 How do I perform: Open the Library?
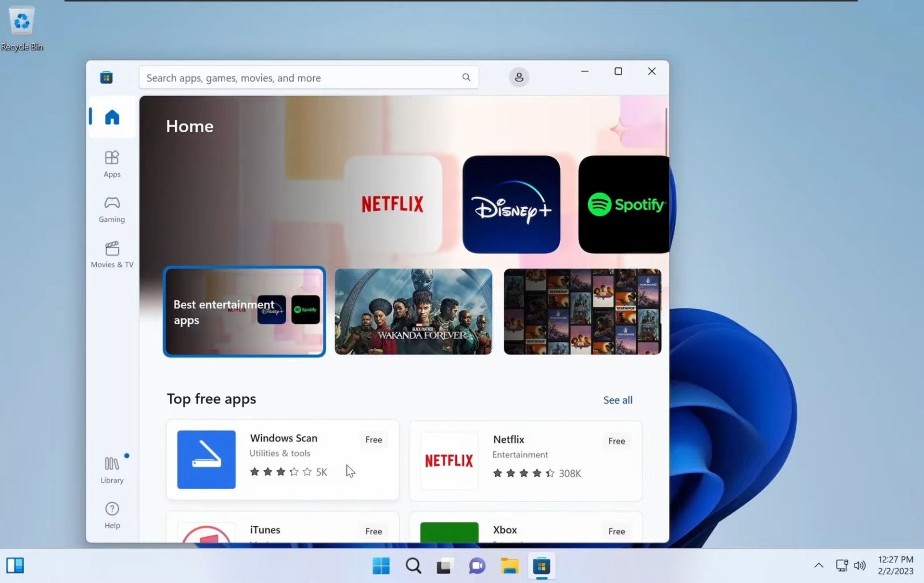[112, 469]
